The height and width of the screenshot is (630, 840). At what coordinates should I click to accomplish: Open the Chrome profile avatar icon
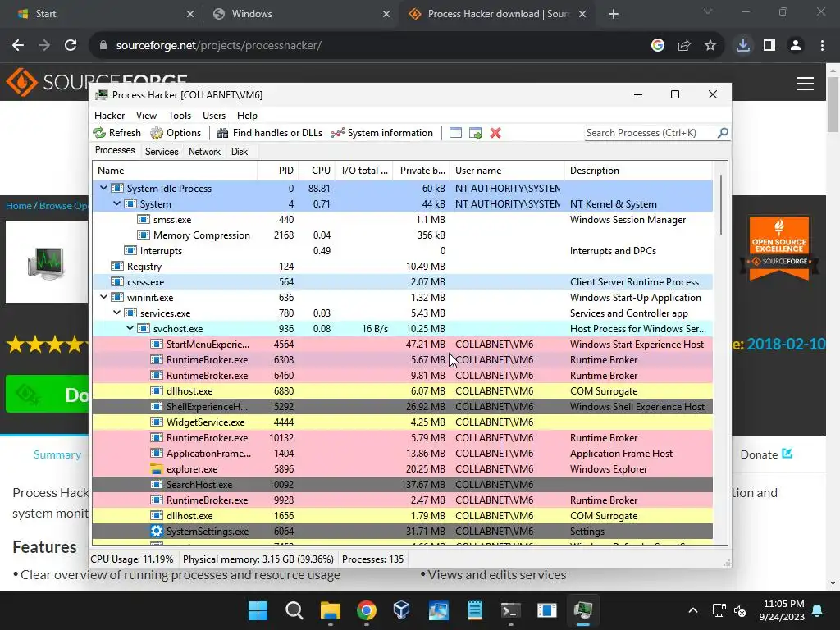[796, 46]
